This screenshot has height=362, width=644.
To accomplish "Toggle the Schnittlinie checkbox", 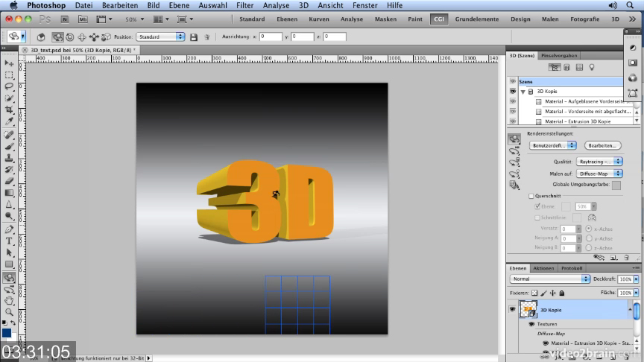I will (537, 217).
